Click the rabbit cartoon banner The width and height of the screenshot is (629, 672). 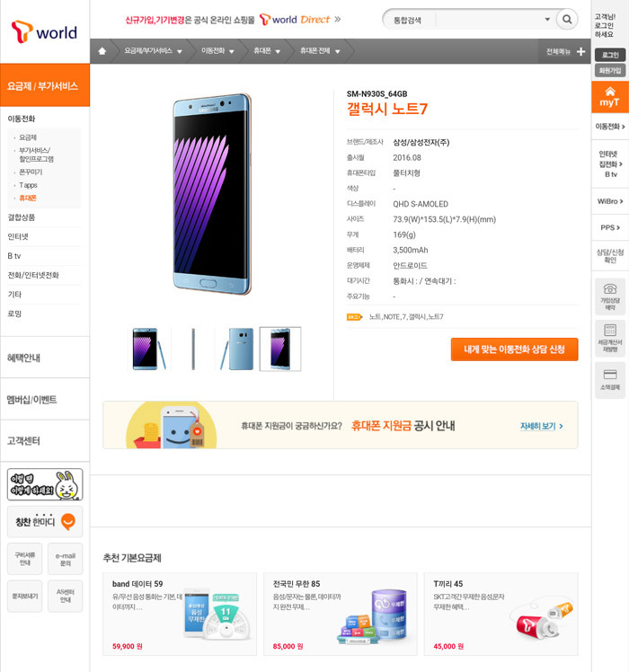click(x=45, y=484)
